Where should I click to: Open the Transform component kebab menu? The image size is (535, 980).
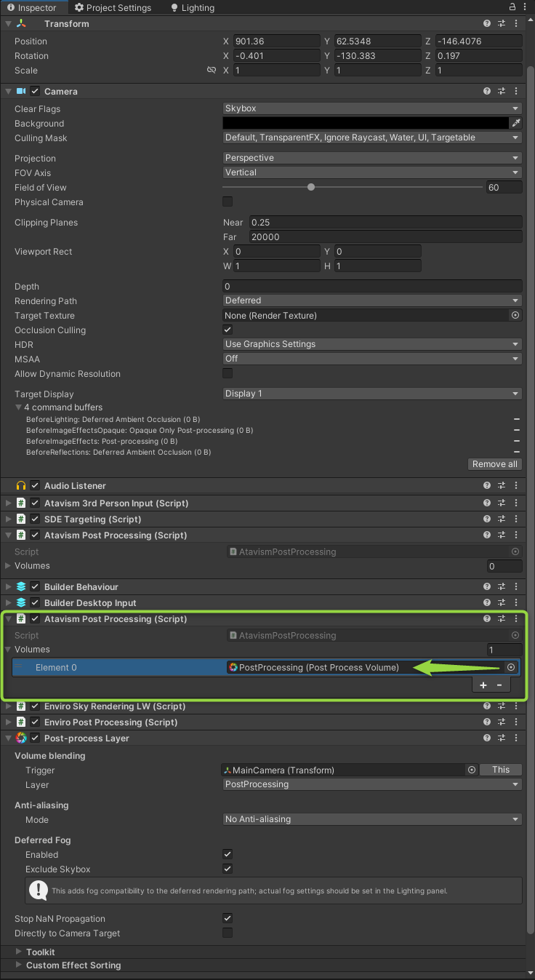coord(516,23)
